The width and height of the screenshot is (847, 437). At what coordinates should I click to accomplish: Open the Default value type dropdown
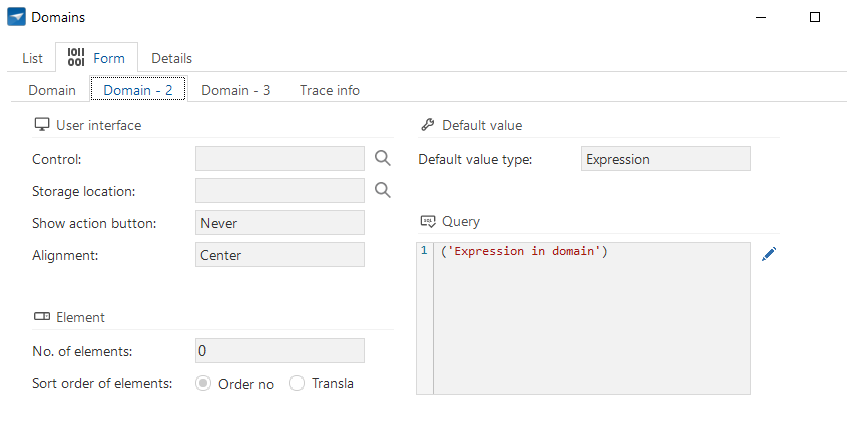[x=666, y=159]
